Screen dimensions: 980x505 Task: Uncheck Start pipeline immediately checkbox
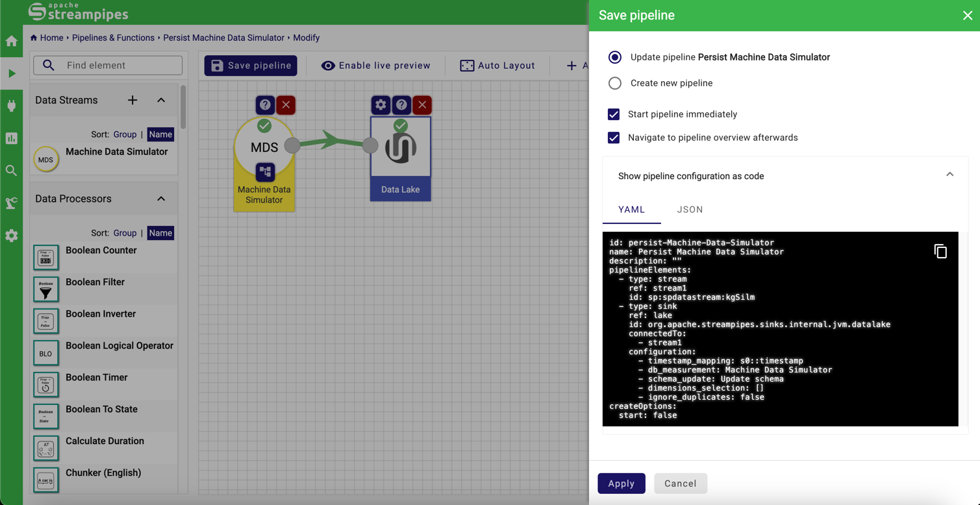[614, 114]
